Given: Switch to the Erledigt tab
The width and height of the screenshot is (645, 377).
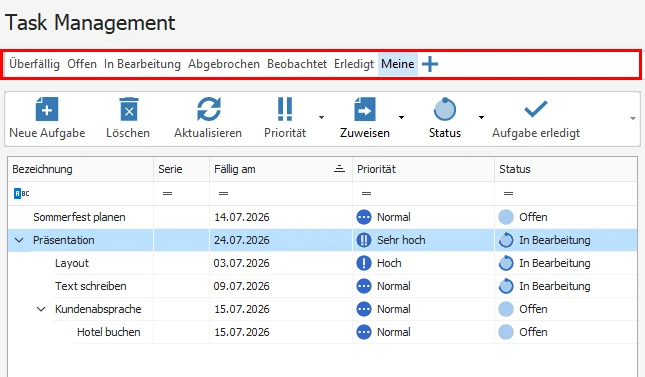Looking at the screenshot, I should click(x=354, y=64).
